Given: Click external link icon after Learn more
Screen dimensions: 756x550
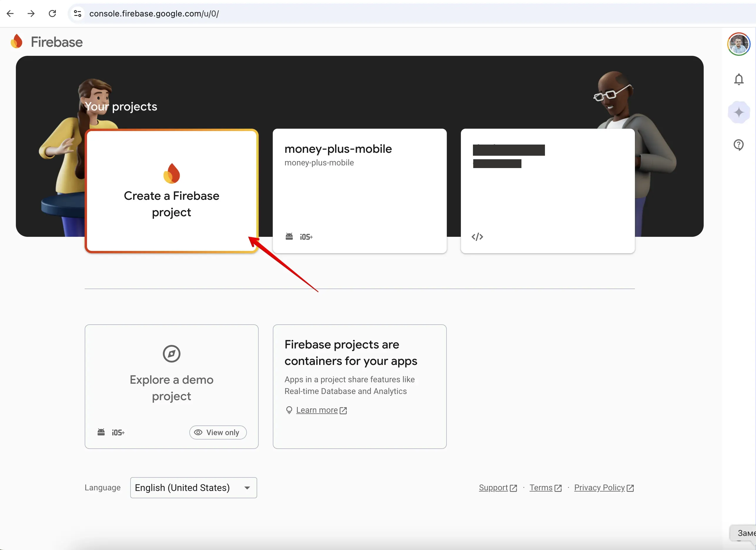Looking at the screenshot, I should (343, 410).
